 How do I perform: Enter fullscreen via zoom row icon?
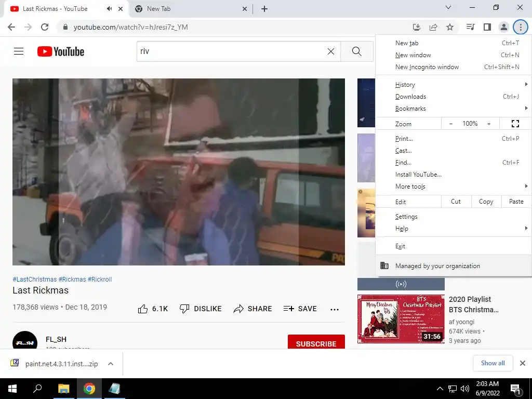pyautogui.click(x=515, y=124)
